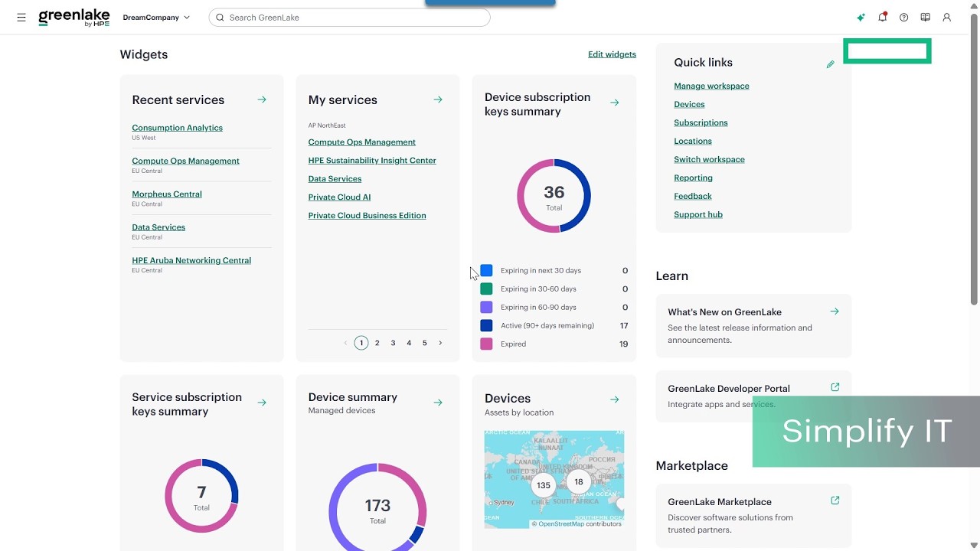
Task: Expand the DreamCompany workspace dropdown
Action: click(x=156, y=17)
